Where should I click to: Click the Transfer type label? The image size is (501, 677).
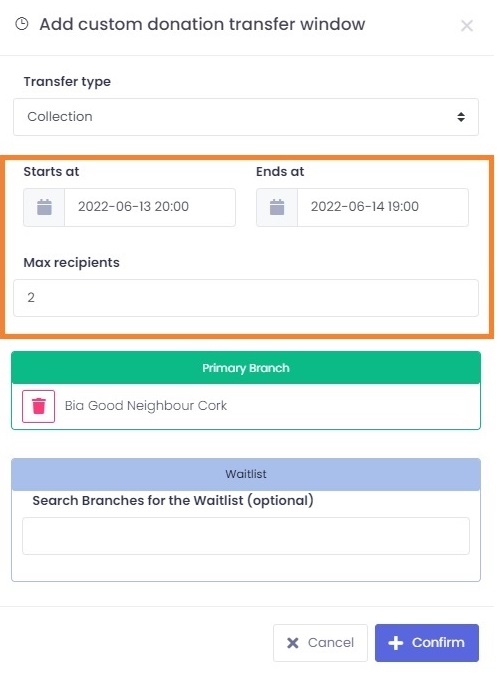pos(67,82)
